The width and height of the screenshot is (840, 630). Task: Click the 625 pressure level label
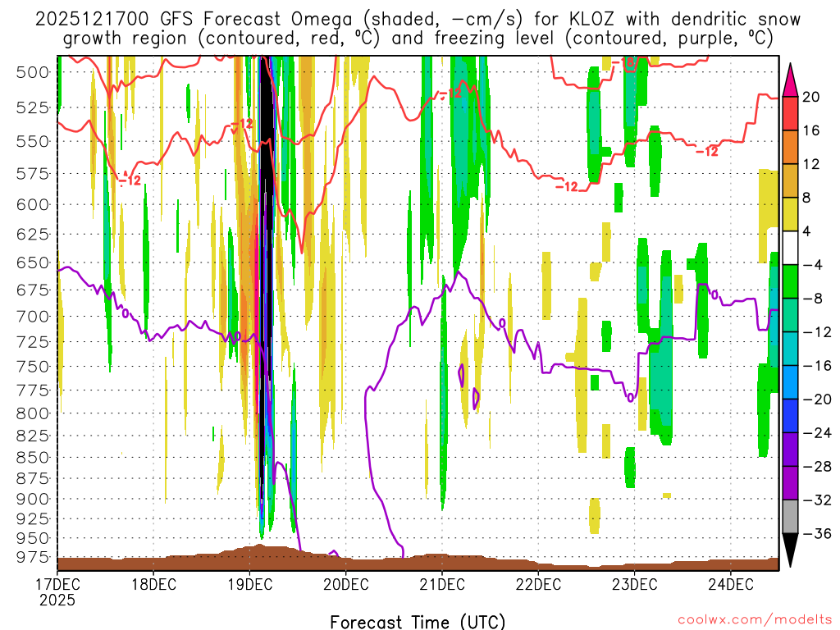pos(33,234)
